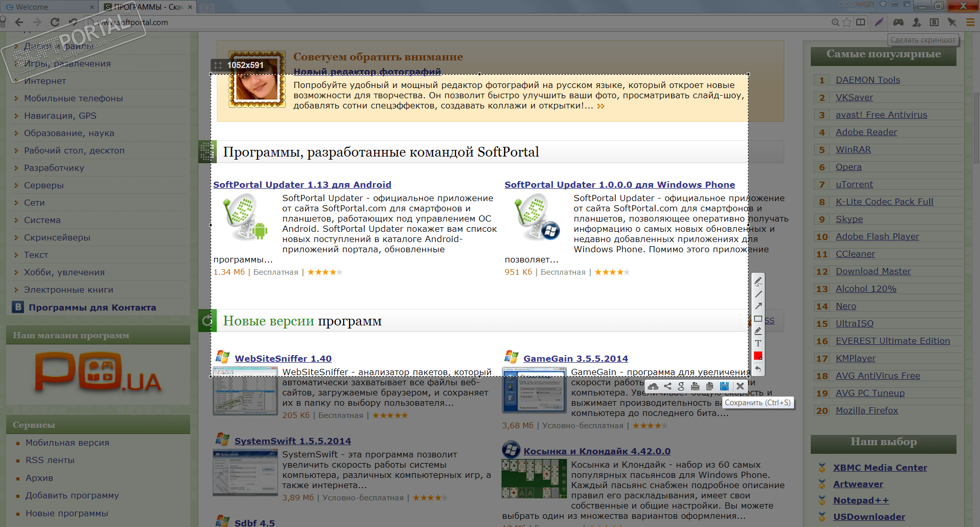Viewport: 980px width, 527px height.
Task: Open Программы для Контакта link
Action: click(93, 308)
